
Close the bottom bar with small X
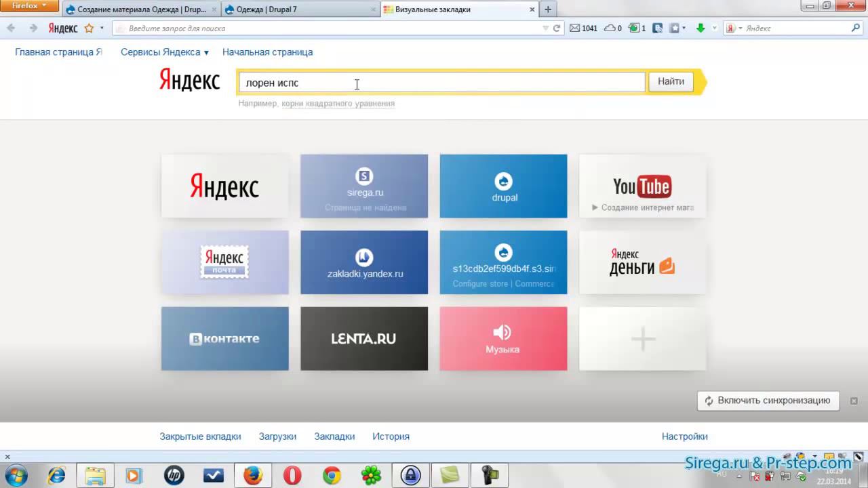point(7,457)
